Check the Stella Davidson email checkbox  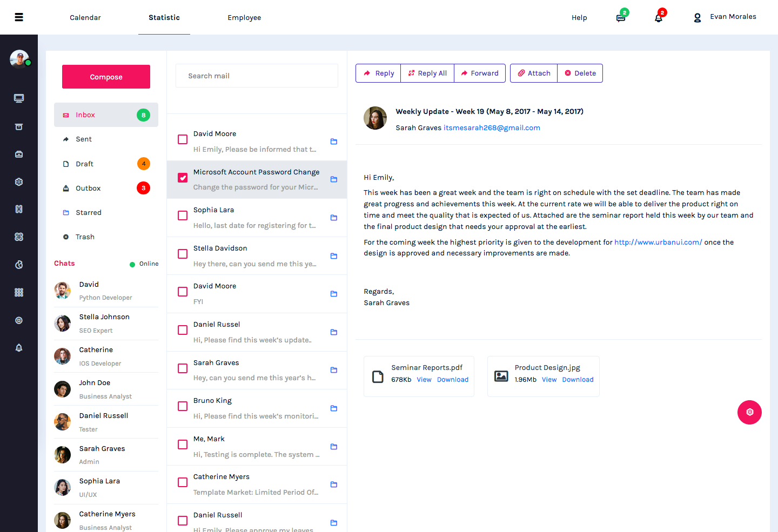183,254
